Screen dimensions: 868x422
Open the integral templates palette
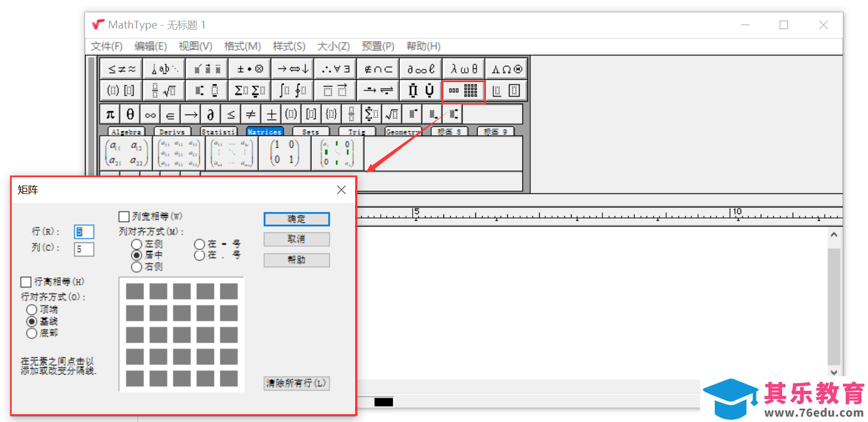coord(293,91)
